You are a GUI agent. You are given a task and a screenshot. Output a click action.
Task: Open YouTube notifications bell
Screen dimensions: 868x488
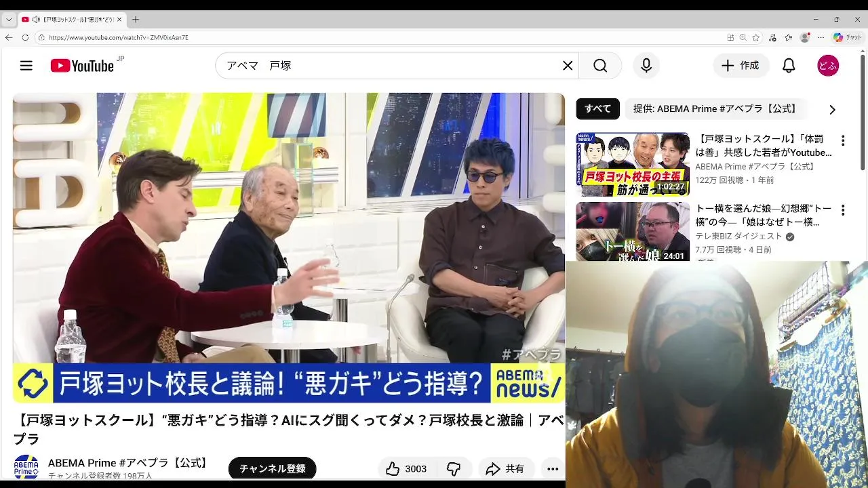[x=789, y=66]
